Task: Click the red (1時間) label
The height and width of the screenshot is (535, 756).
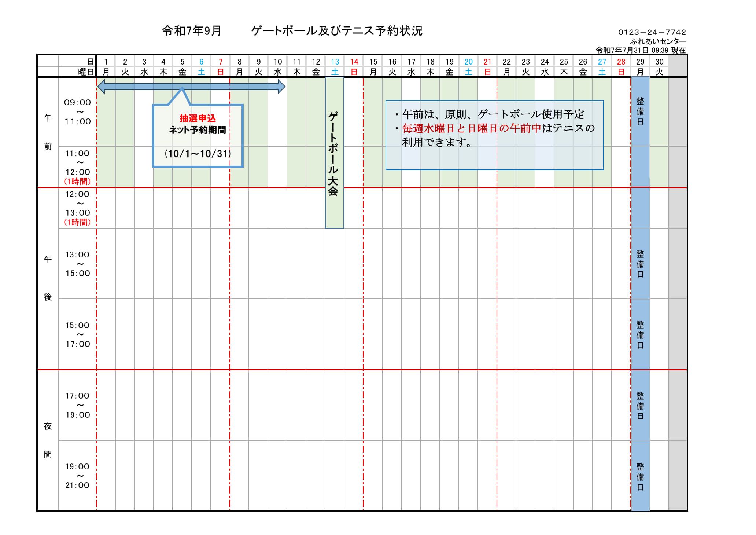Action: pos(78,182)
